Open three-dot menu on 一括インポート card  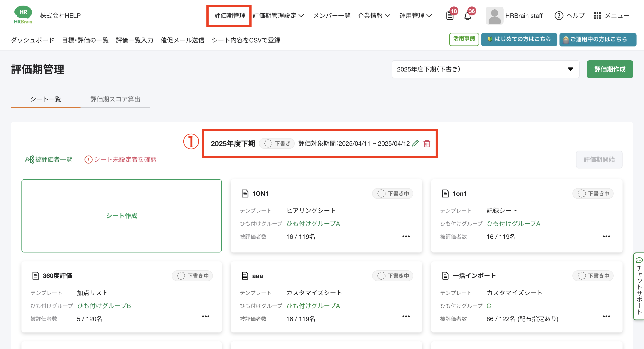pyautogui.click(x=606, y=317)
